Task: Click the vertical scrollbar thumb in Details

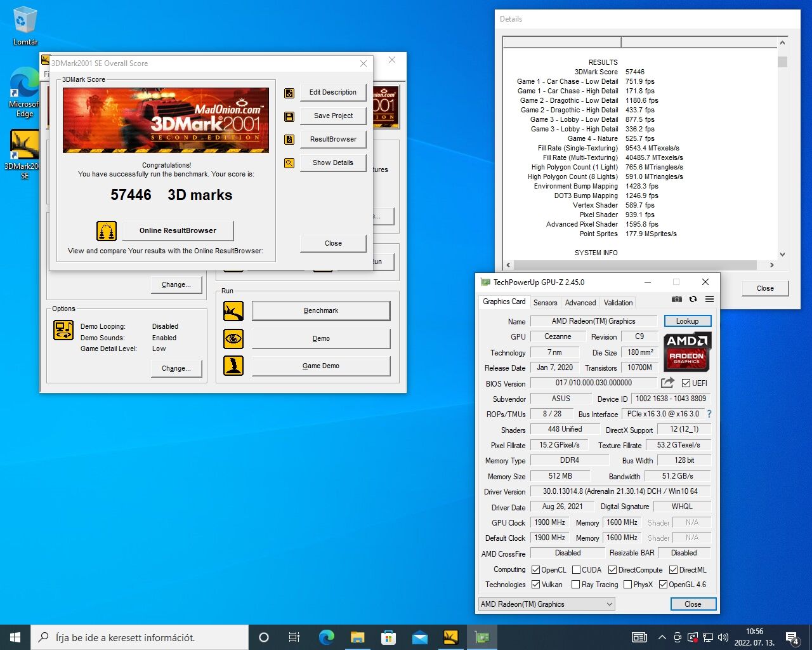Action: 782,62
